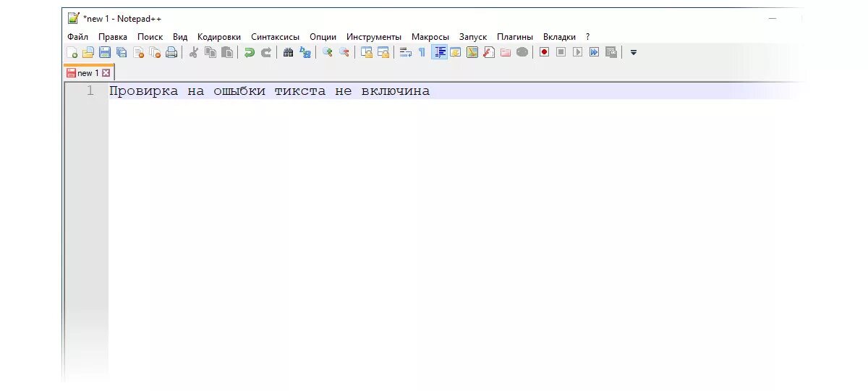Open the Вид menu

coord(180,37)
